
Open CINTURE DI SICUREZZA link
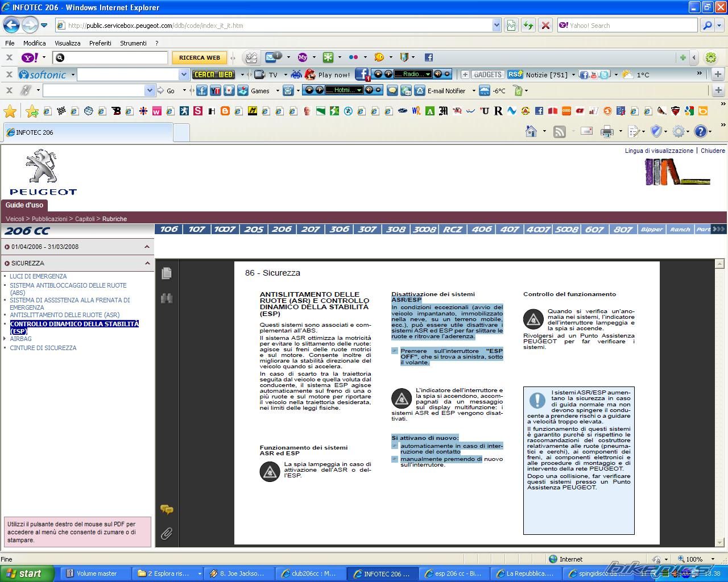point(43,348)
